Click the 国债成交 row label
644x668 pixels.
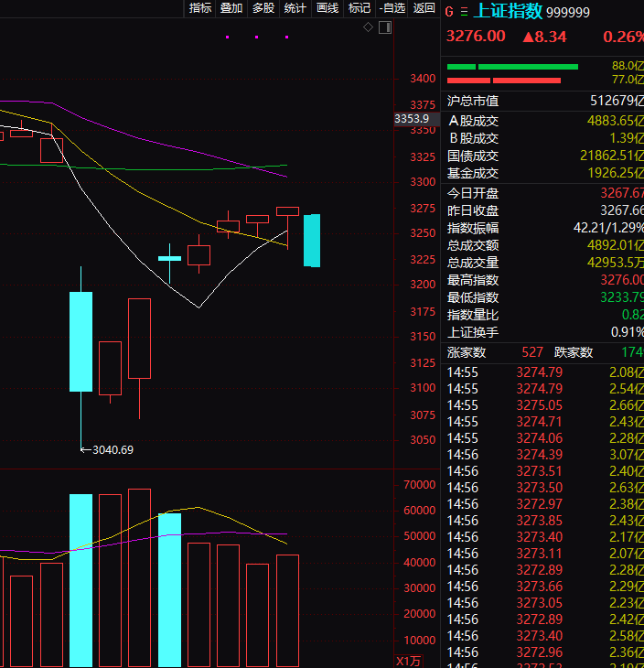pyautogui.click(x=473, y=156)
